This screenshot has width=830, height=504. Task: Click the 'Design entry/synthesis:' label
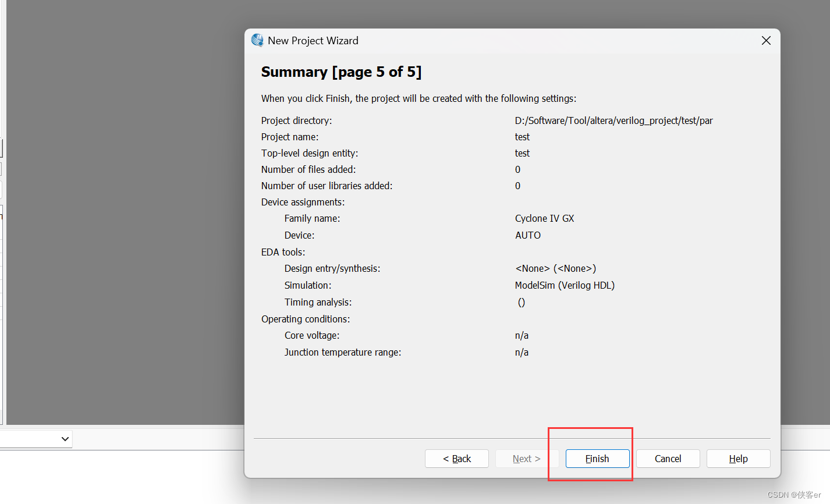pos(332,268)
